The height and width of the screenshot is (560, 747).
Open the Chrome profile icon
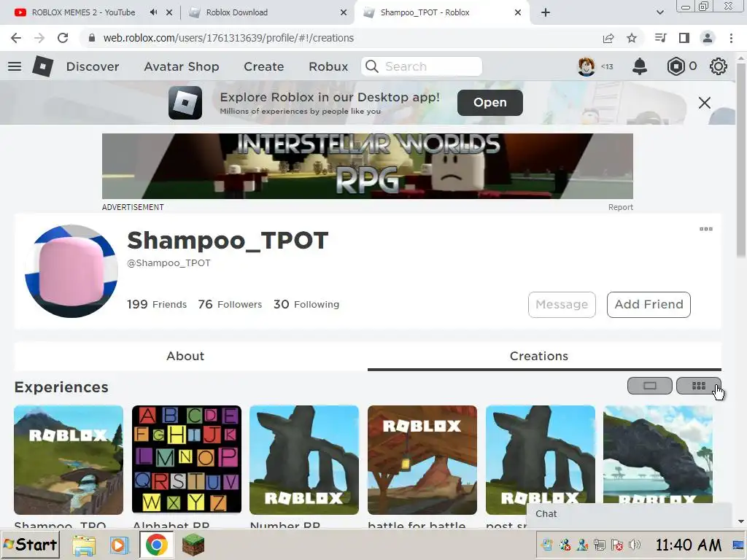tap(708, 38)
